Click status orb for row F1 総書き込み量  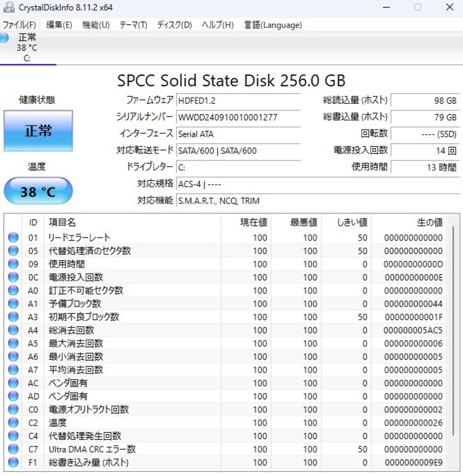click(x=13, y=462)
